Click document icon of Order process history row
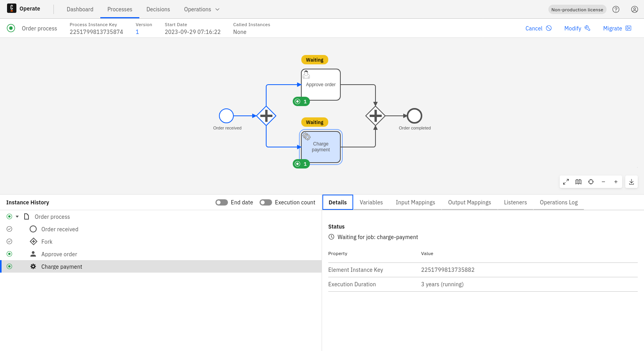The image size is (644, 351). click(27, 216)
